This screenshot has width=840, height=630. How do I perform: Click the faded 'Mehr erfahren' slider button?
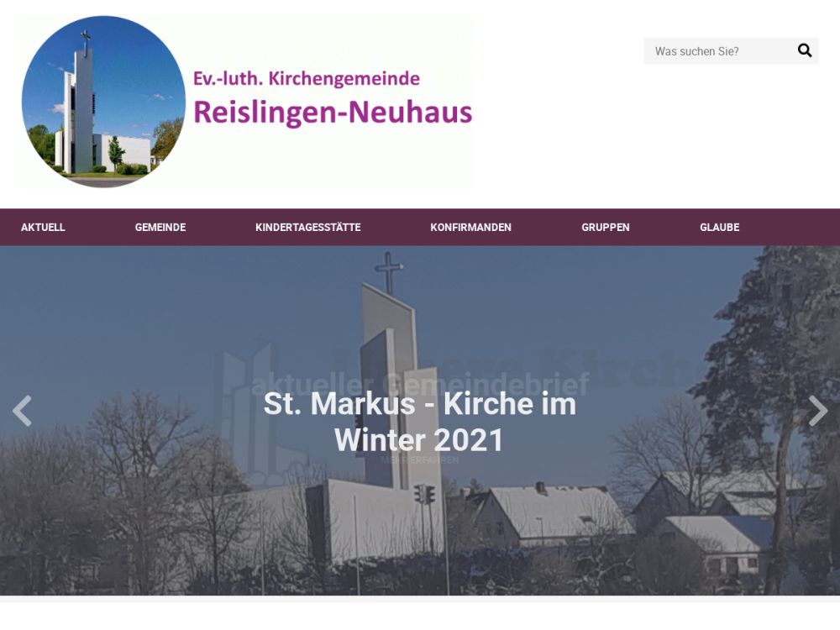(419, 460)
